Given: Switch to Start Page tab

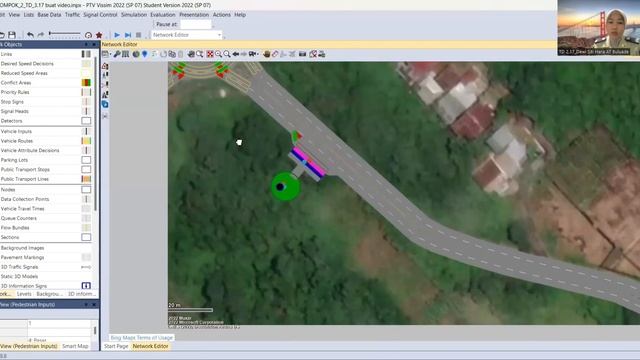Looking at the screenshot, I should [x=116, y=346].
